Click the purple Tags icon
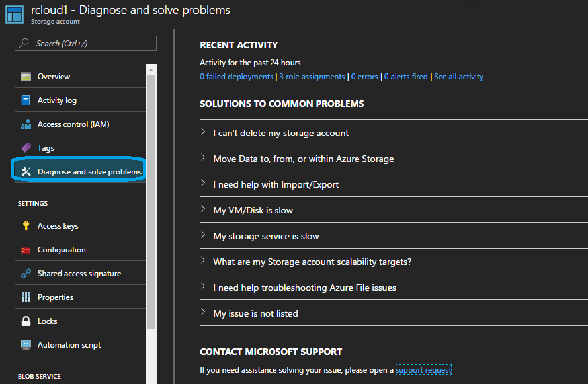 [26, 148]
